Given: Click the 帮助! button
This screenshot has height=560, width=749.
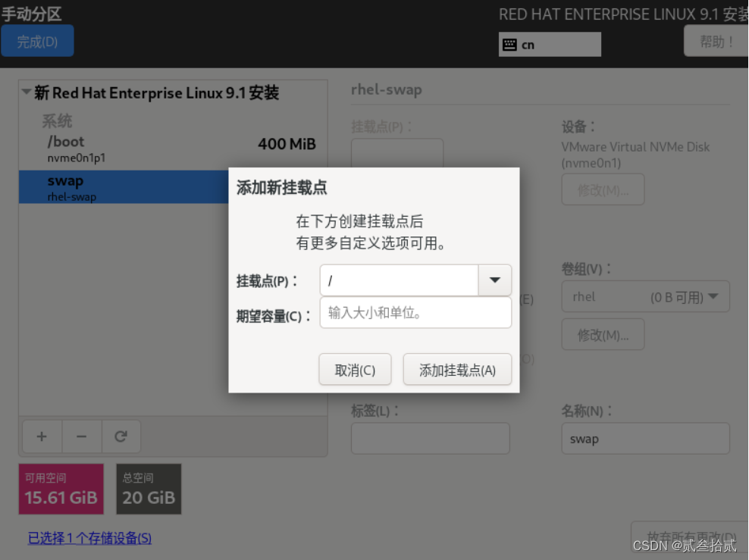Looking at the screenshot, I should pos(716,42).
